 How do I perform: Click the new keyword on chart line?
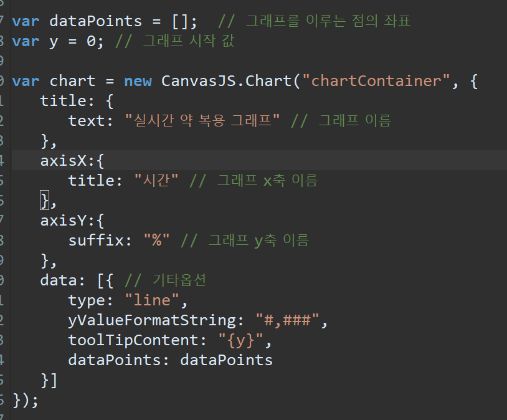tap(138, 80)
